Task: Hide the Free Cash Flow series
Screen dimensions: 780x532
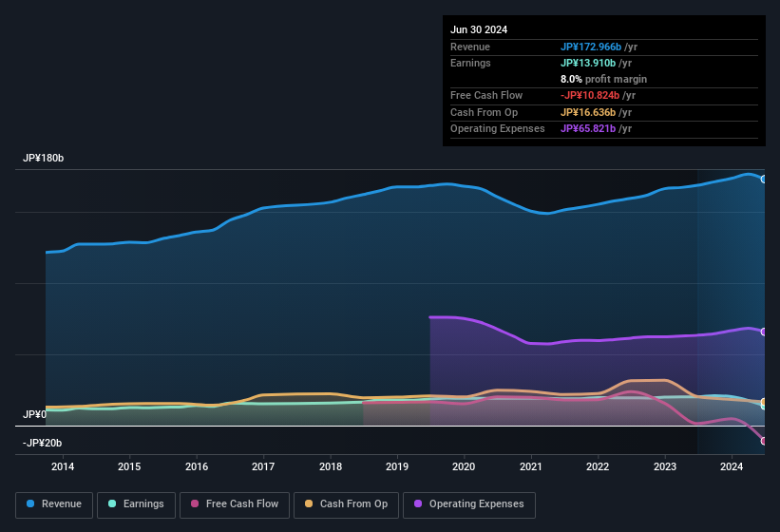Action: pos(237,504)
